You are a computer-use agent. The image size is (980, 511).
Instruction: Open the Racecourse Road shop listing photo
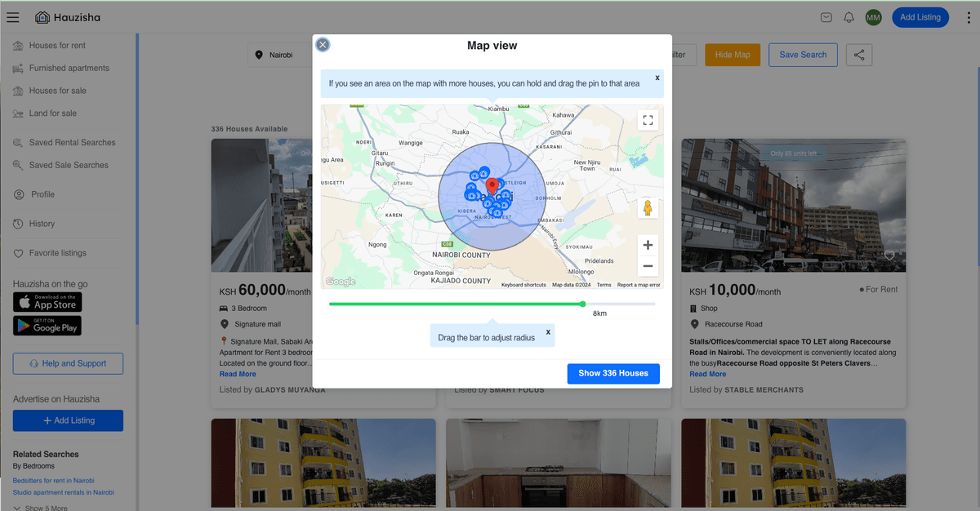coord(794,205)
